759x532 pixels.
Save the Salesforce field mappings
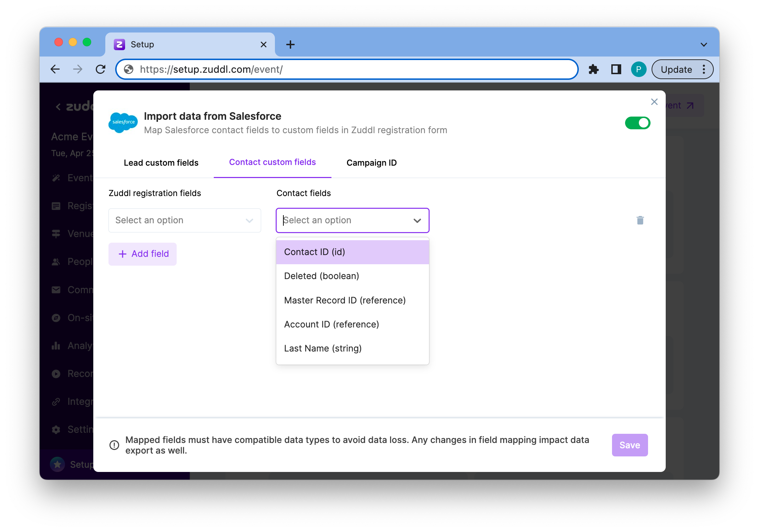pos(629,445)
